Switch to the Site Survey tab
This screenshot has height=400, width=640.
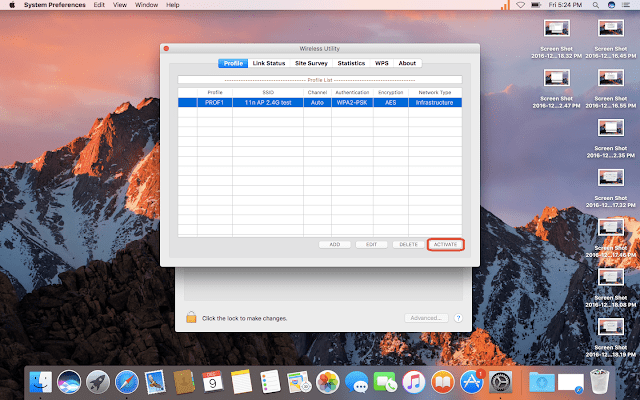310,63
